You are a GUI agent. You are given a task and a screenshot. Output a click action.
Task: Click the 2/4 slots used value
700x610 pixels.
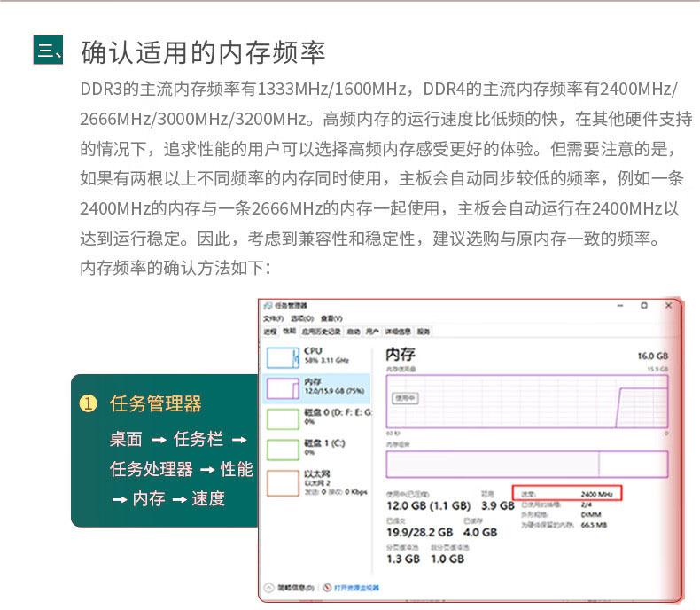(587, 504)
